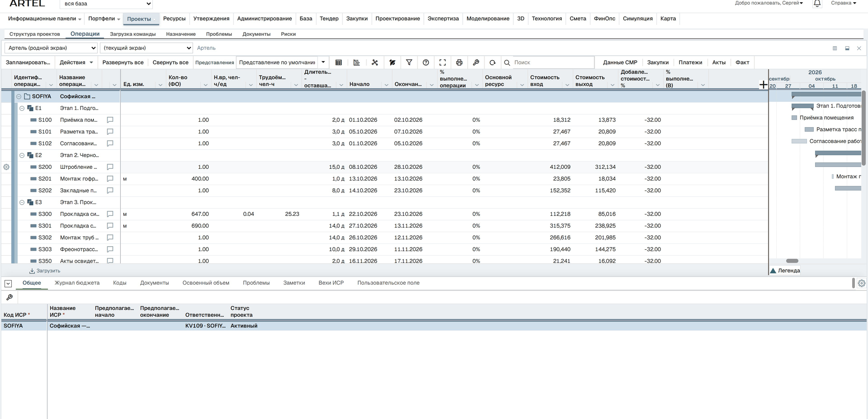Click the Gantt horizontal scrollbar thumb
The image size is (868, 419).
[792, 261]
